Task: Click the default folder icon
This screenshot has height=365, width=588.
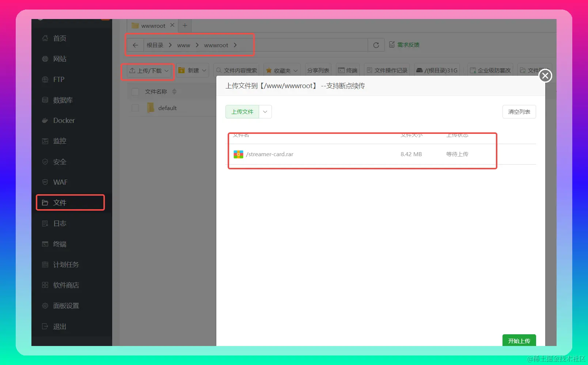Action: (x=150, y=108)
